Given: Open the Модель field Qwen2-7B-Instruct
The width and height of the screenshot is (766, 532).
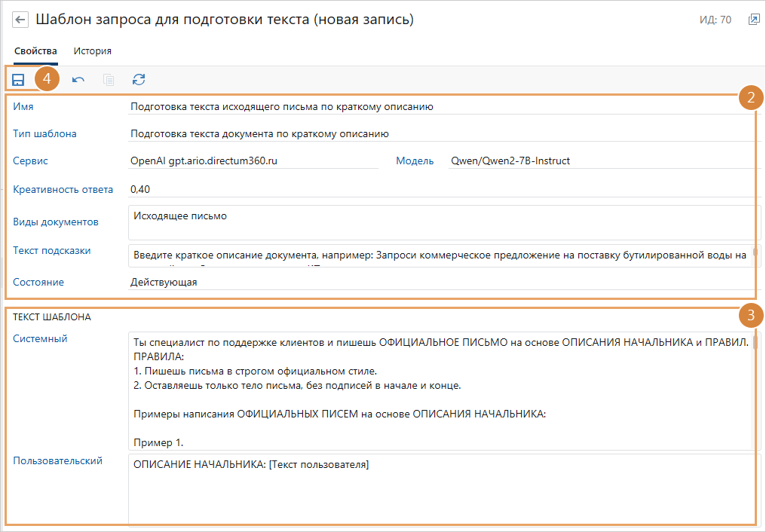Looking at the screenshot, I should click(605, 161).
